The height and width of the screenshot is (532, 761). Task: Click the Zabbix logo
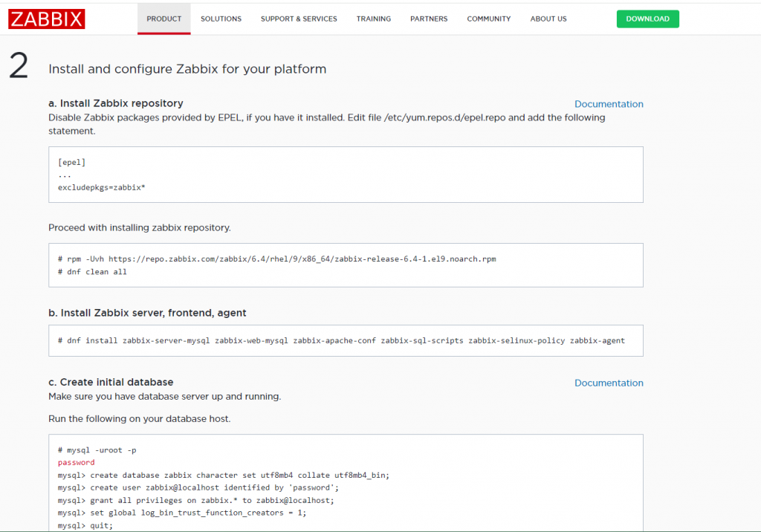point(47,19)
